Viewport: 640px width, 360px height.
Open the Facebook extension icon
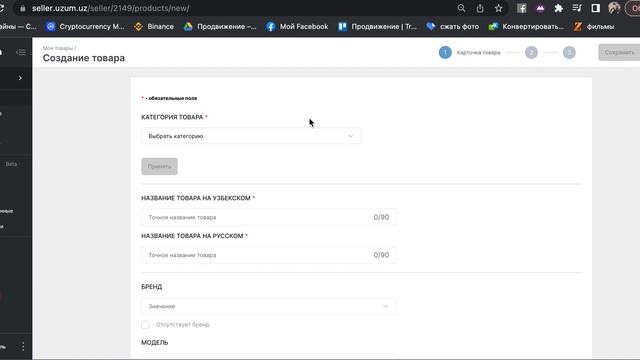tap(522, 8)
